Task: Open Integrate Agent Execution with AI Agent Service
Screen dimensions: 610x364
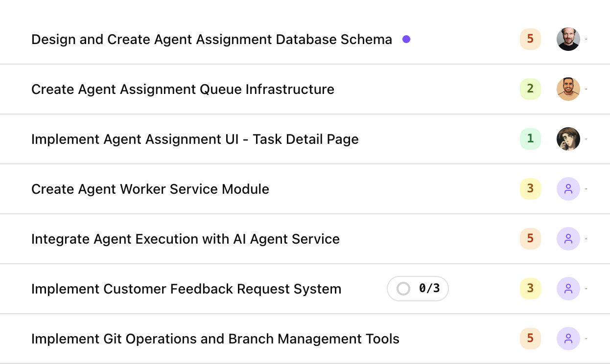Action: tap(185, 239)
